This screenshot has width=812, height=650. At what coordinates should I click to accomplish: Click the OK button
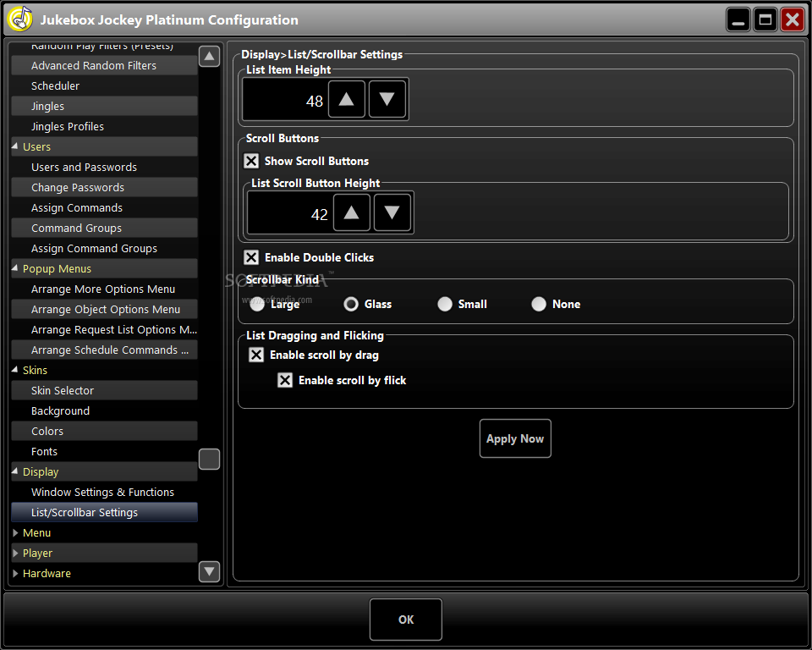(x=405, y=620)
